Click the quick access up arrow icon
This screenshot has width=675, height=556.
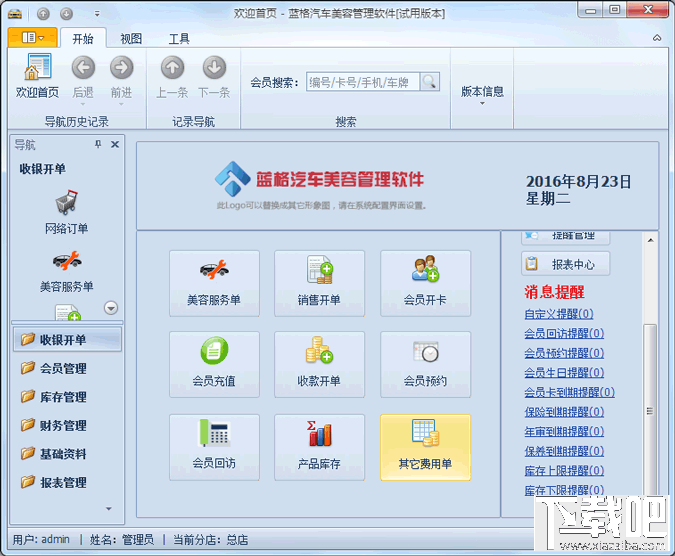point(43,14)
